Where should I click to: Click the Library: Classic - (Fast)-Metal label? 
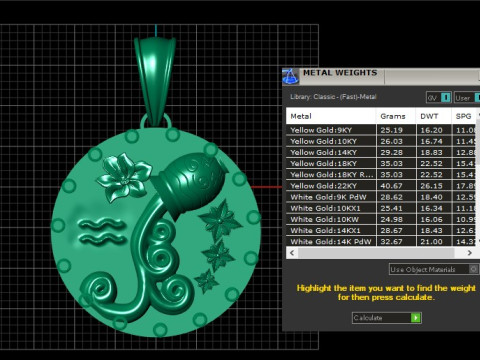[x=333, y=97]
